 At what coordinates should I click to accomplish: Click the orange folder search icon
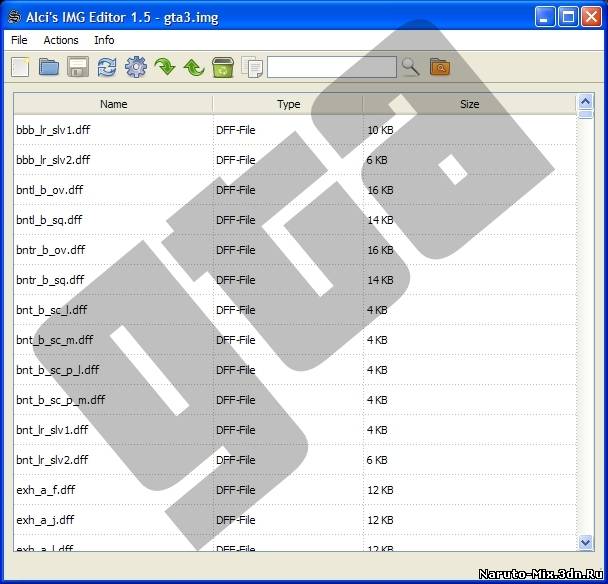(440, 67)
